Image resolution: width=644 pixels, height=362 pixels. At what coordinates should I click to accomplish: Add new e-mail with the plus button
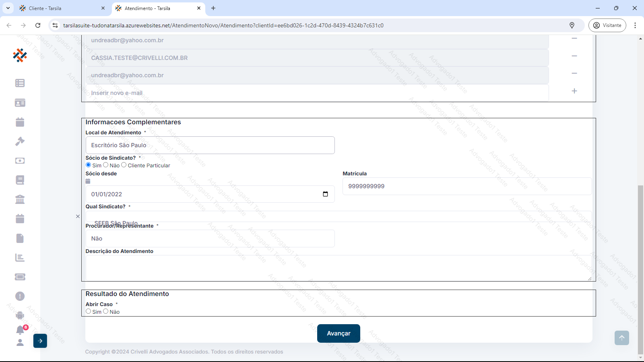tap(574, 91)
